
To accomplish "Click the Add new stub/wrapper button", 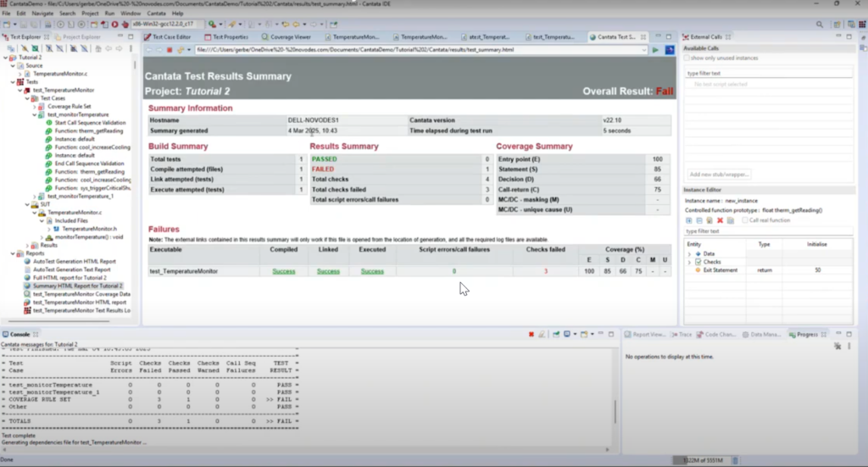I will point(719,175).
